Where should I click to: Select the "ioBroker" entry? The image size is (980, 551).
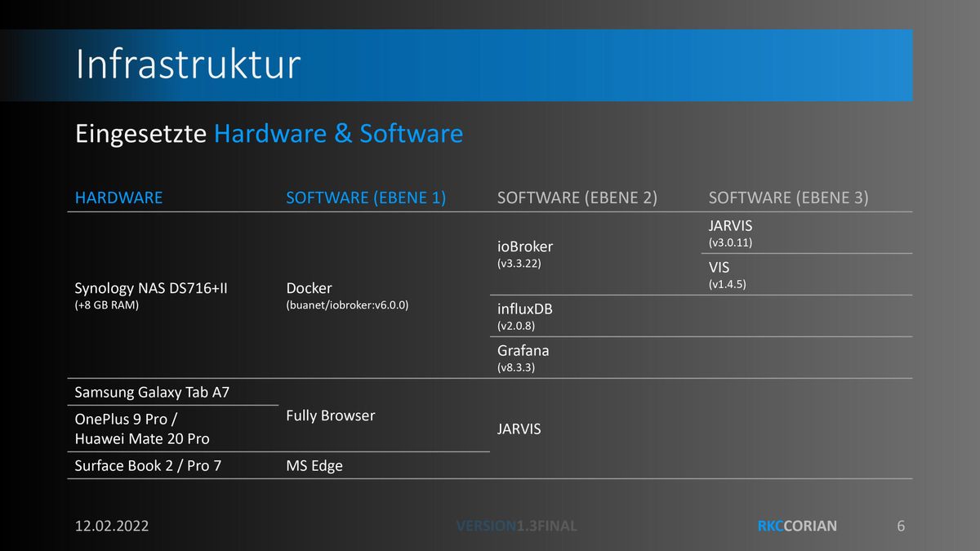coord(525,247)
